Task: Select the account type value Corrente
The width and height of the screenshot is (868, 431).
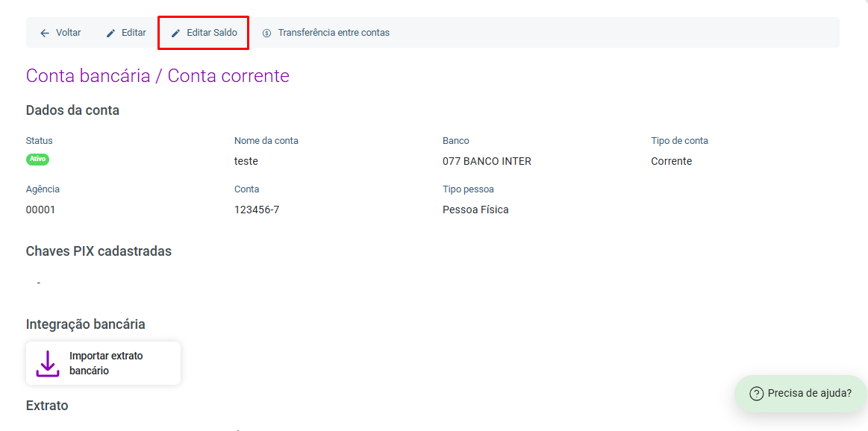Action: 672,162
